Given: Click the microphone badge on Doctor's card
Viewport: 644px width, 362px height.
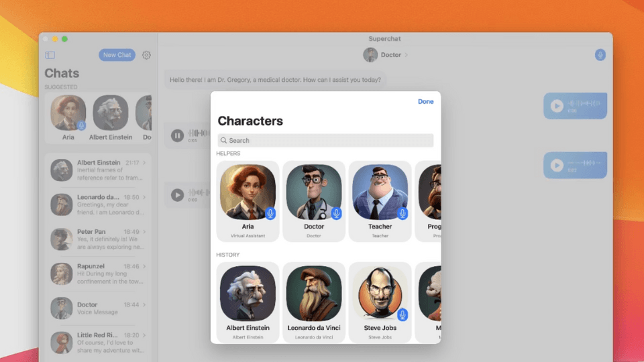Looking at the screenshot, I should point(336,213).
